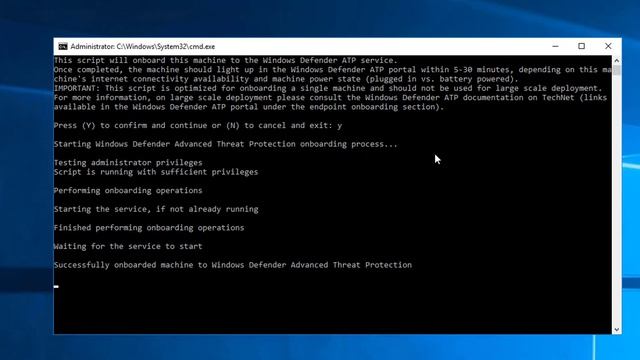This screenshot has height=360, width=640.
Task: Click the cmd.exe icon in the title bar
Action: click(x=62, y=47)
